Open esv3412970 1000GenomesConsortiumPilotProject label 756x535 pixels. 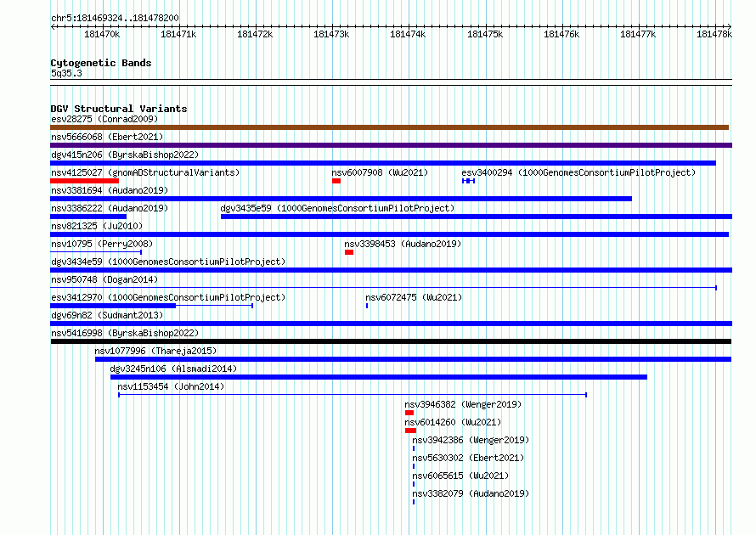[x=168, y=297]
